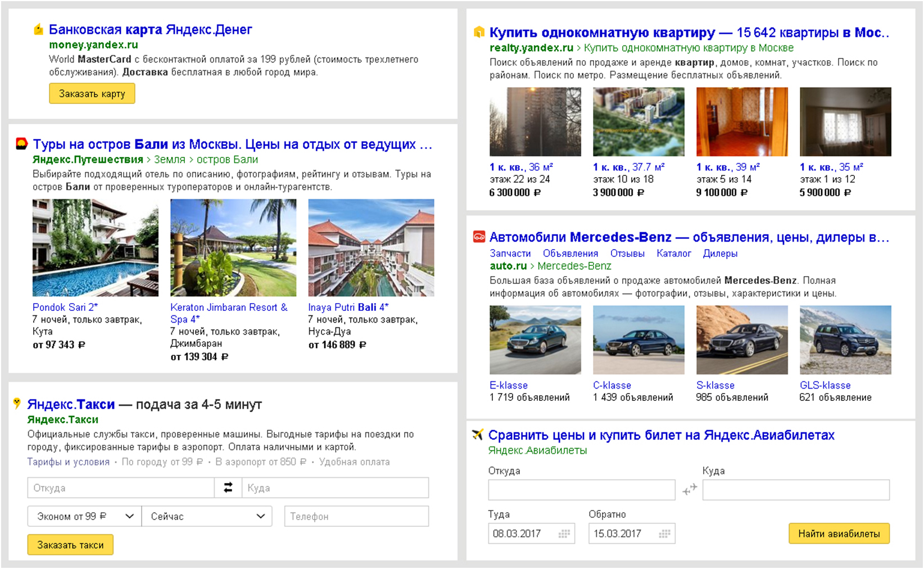Click Земля breadcrumb link

(x=170, y=159)
